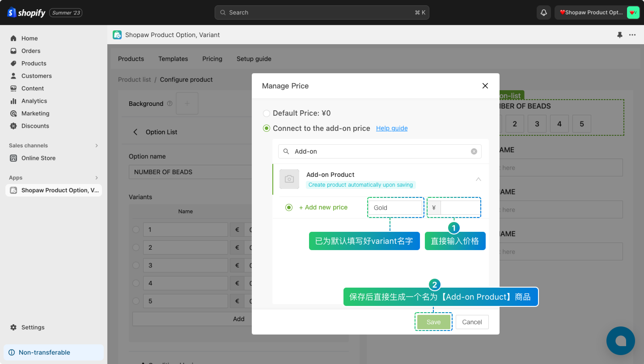Select bead option 2 in preview
644x364 pixels.
point(515,124)
